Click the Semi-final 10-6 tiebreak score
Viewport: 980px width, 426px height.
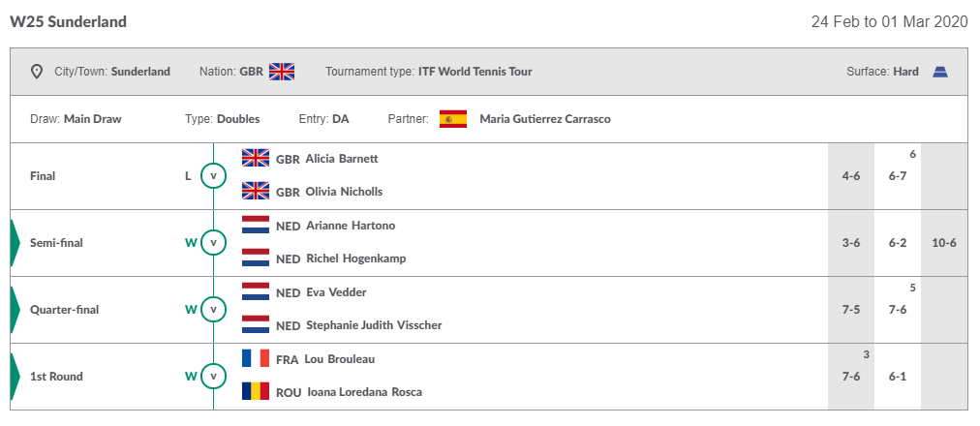tap(944, 243)
